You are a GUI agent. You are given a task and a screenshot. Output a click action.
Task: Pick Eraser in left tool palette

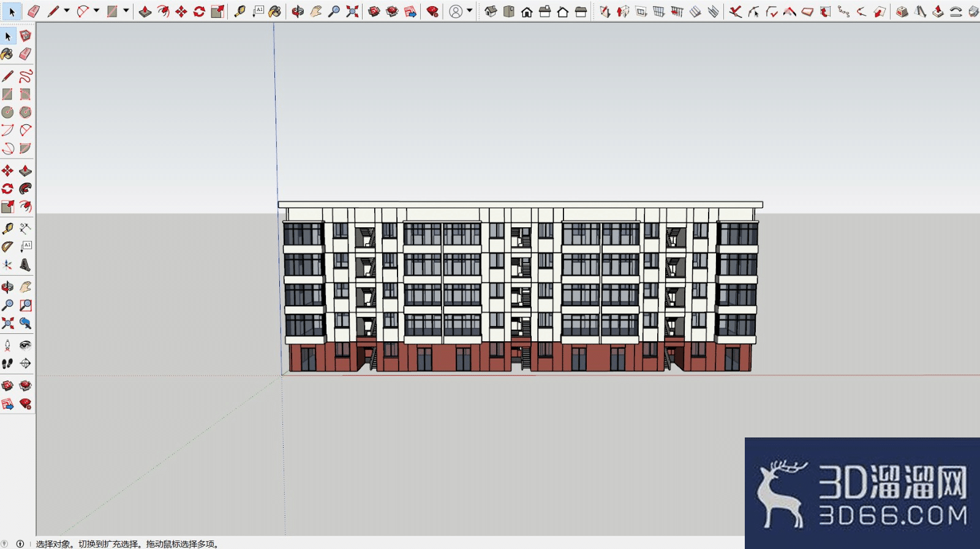[x=25, y=54]
